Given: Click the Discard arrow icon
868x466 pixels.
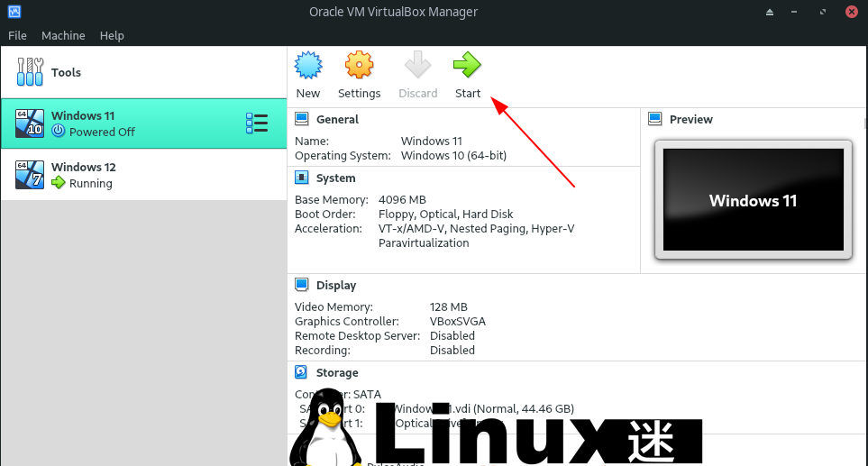Looking at the screenshot, I should [417, 65].
